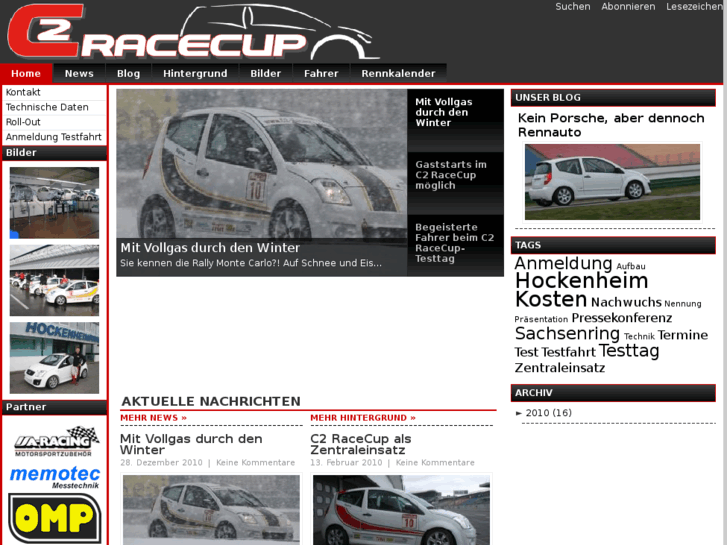Select the Nachwuchs tag
The height and width of the screenshot is (545, 727).
coord(626,302)
